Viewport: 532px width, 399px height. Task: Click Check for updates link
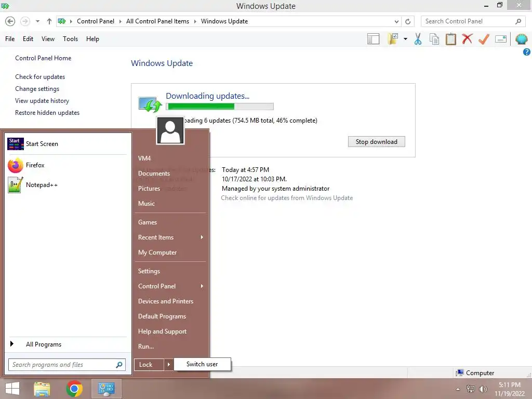(x=40, y=77)
